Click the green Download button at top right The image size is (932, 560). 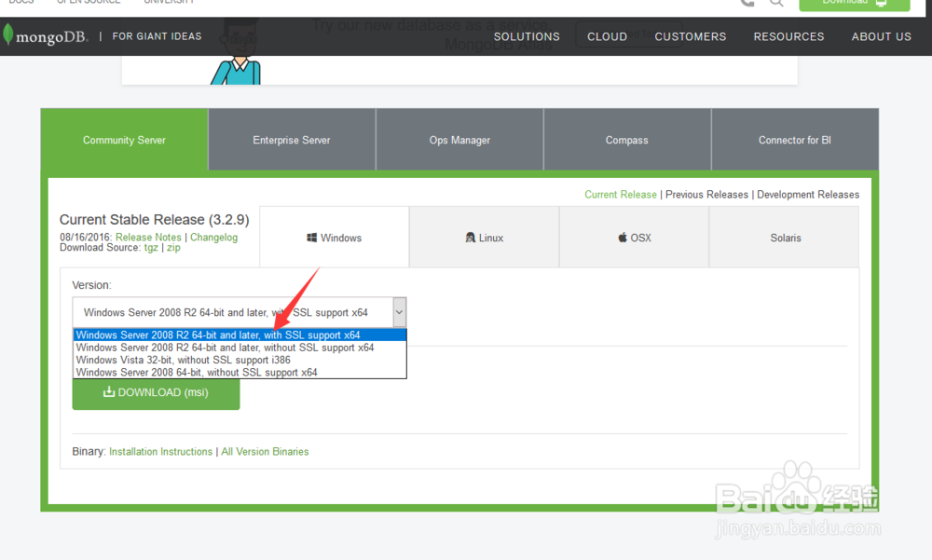[x=854, y=4]
